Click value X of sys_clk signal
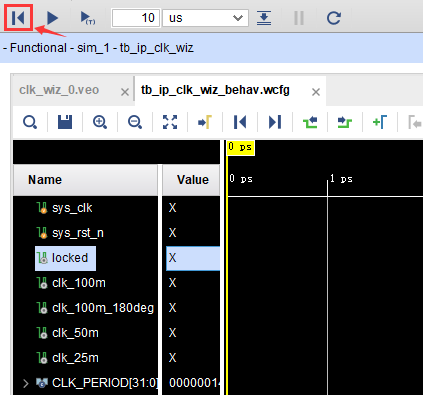This screenshot has height=395, width=423. [172, 208]
